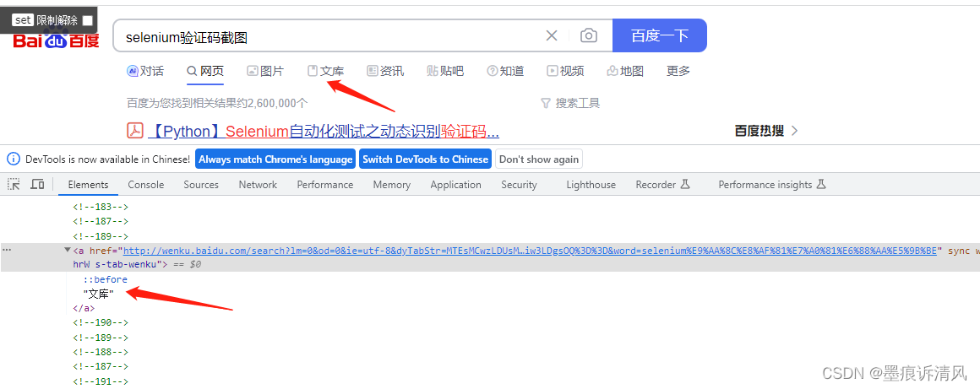Switch to 资讯 tab
This screenshot has width=980, height=389.
click(x=385, y=71)
